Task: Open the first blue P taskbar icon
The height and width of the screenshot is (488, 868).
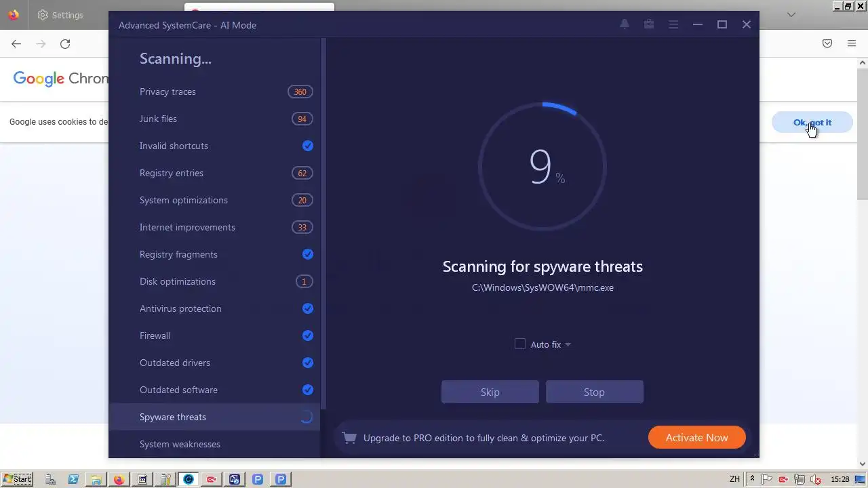Action: [x=258, y=479]
